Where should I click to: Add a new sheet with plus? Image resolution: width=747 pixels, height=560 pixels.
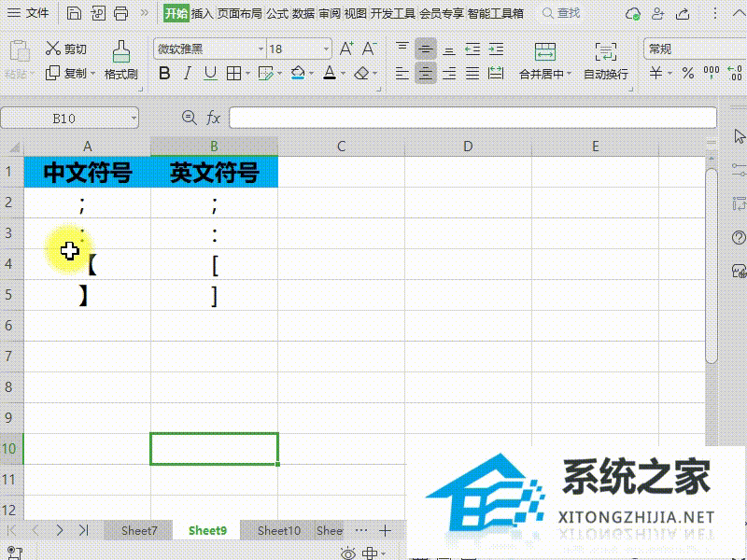tap(385, 530)
